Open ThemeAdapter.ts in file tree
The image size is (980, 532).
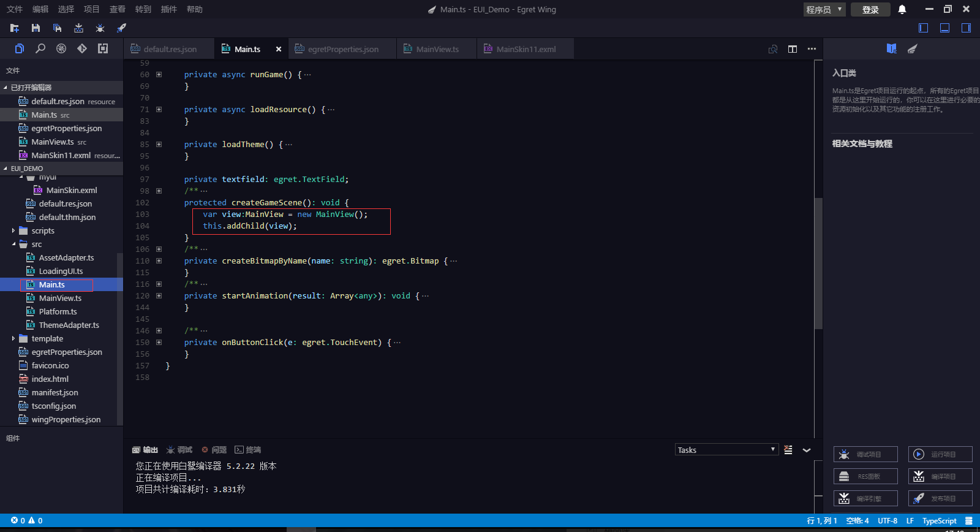click(x=69, y=325)
